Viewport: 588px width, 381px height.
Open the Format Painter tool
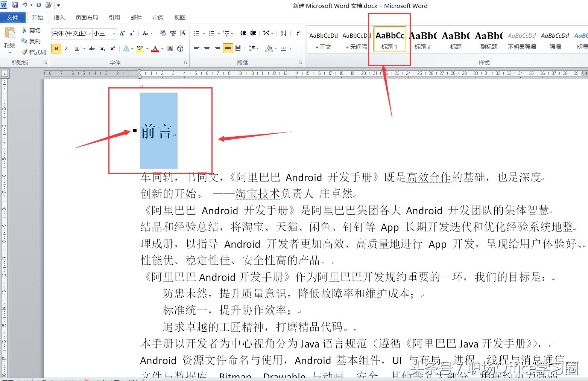(x=34, y=52)
